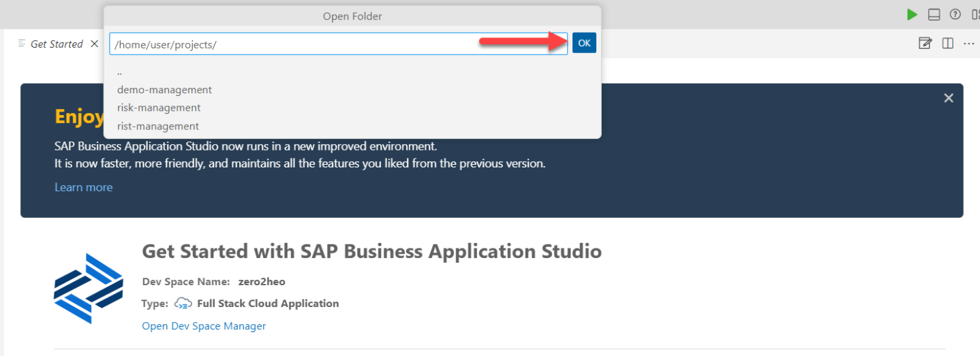
Task: Open Dev Space Manager link
Action: tap(204, 326)
